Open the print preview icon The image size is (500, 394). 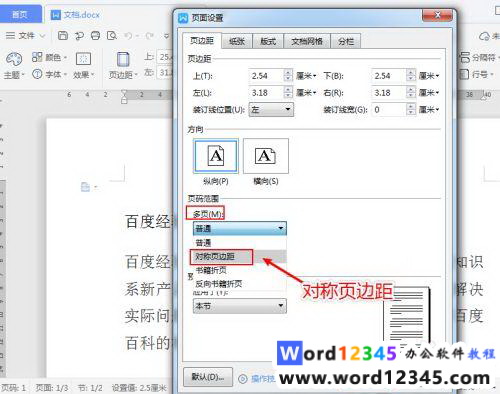[x=112, y=35]
